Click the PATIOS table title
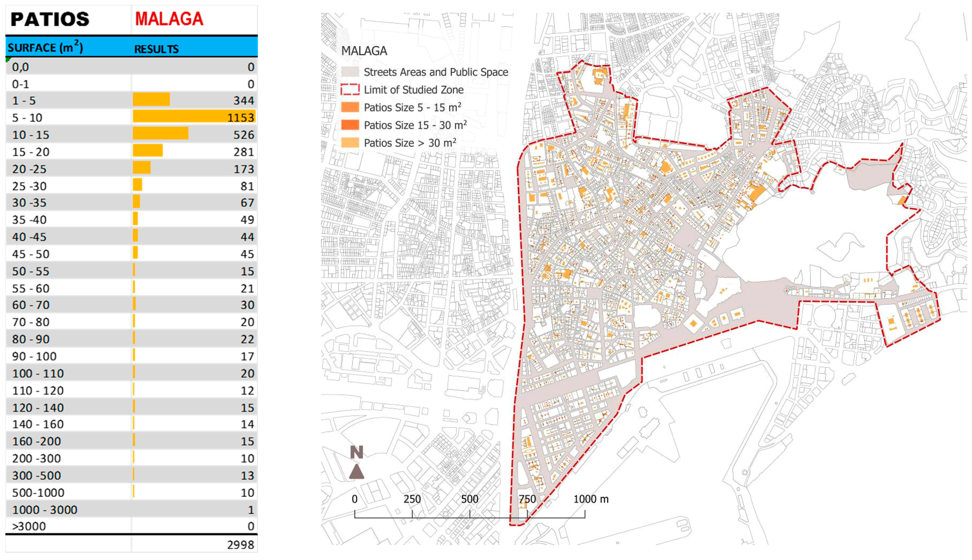 [50, 19]
